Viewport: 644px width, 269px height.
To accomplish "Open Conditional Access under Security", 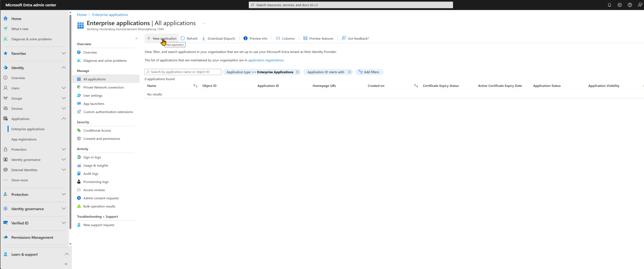I will coord(97,130).
